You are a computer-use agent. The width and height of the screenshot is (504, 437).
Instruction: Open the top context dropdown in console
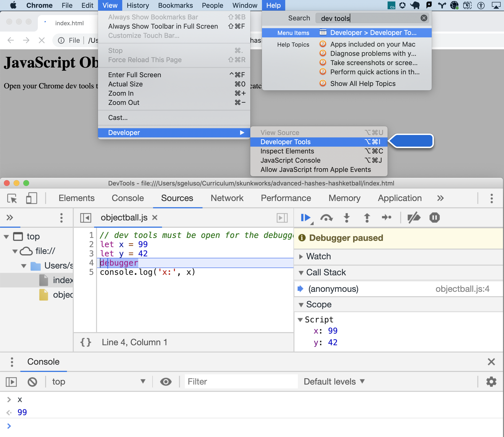coord(99,382)
